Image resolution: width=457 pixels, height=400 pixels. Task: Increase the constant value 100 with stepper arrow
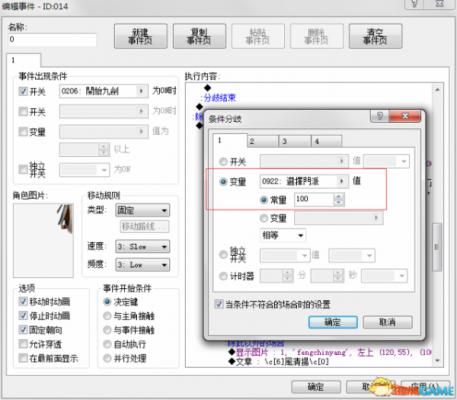tap(339, 196)
